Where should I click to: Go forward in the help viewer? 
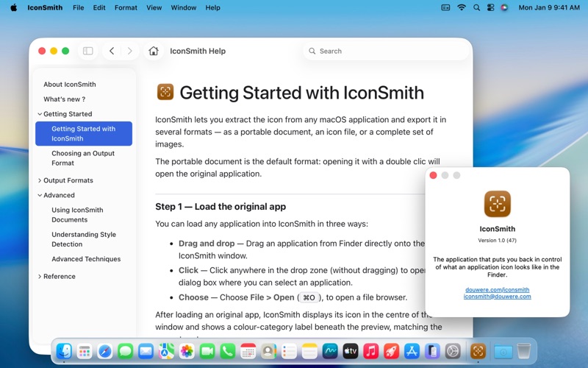(x=130, y=51)
